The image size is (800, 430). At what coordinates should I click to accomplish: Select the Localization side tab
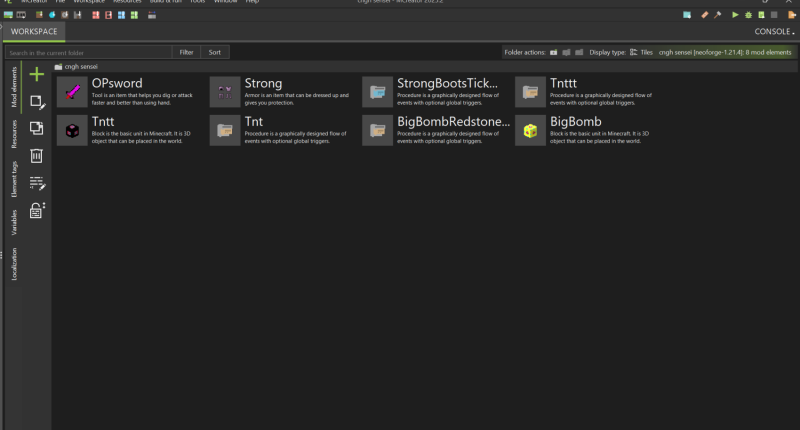(x=14, y=264)
